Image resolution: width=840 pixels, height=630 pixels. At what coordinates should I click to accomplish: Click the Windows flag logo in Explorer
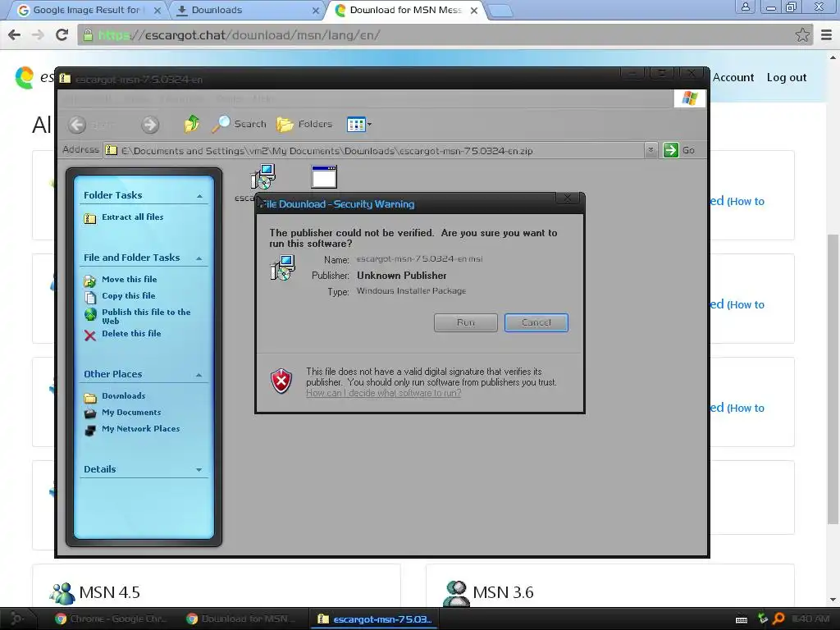pyautogui.click(x=689, y=98)
